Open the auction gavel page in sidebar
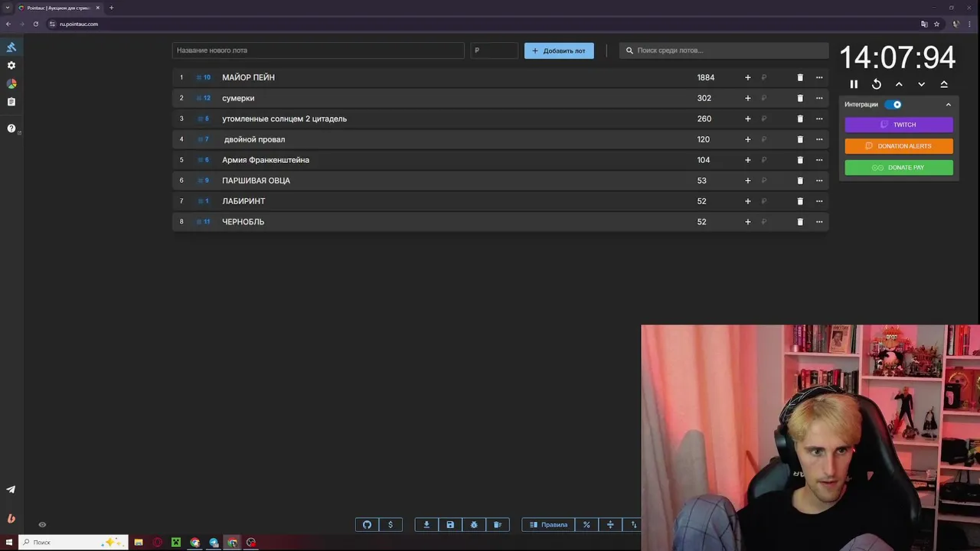 (x=11, y=47)
